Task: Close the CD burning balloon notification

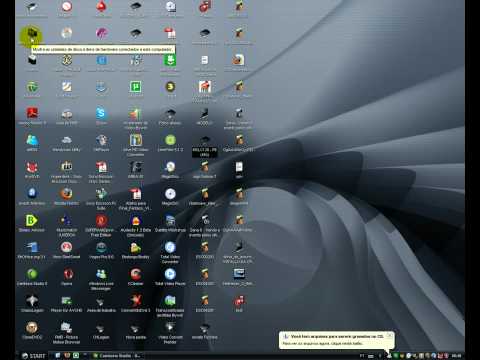Action: (x=389, y=335)
